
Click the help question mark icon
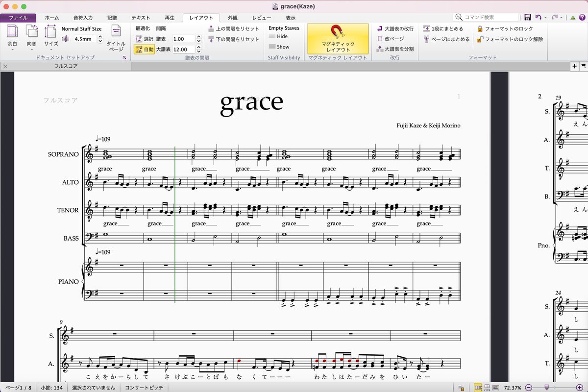(582, 18)
